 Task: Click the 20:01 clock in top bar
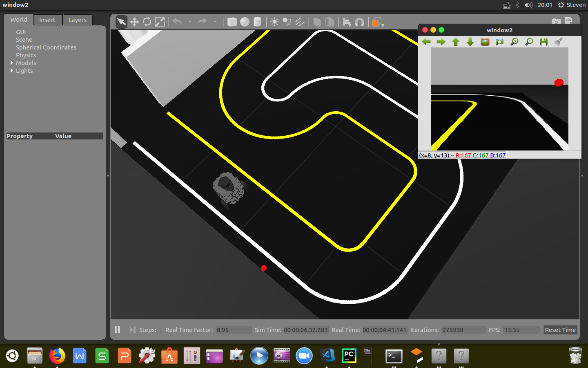[545, 5]
